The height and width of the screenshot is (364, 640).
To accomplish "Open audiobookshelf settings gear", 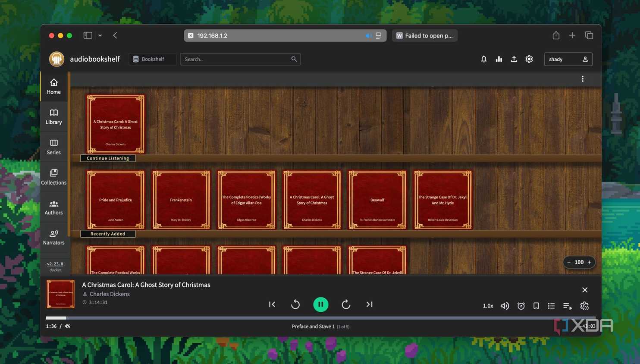I will (529, 59).
